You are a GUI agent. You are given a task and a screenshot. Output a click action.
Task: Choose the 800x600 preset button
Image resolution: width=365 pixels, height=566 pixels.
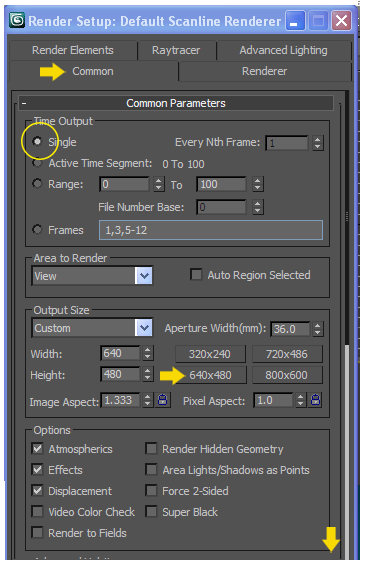pyautogui.click(x=287, y=375)
